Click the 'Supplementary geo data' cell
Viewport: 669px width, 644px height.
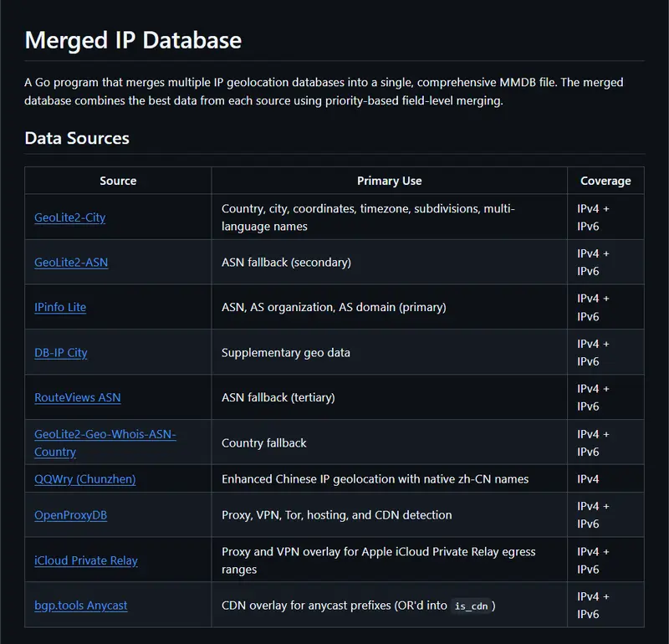[390, 352]
